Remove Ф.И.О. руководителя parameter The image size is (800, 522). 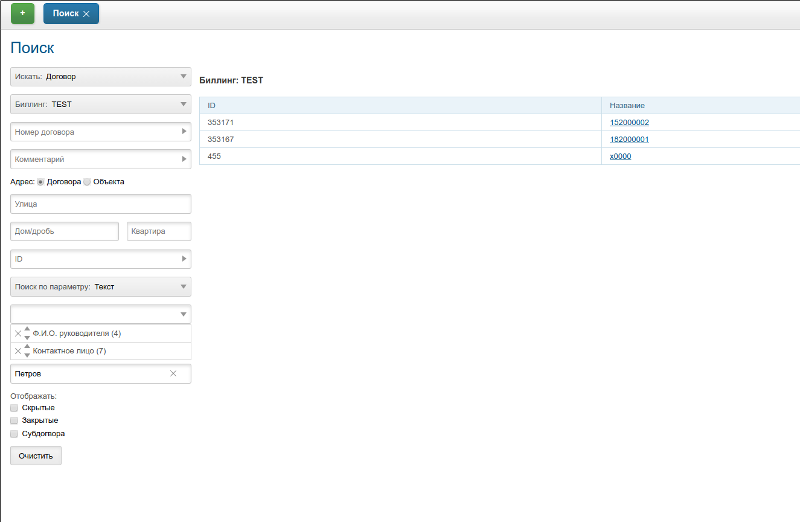tap(17, 334)
